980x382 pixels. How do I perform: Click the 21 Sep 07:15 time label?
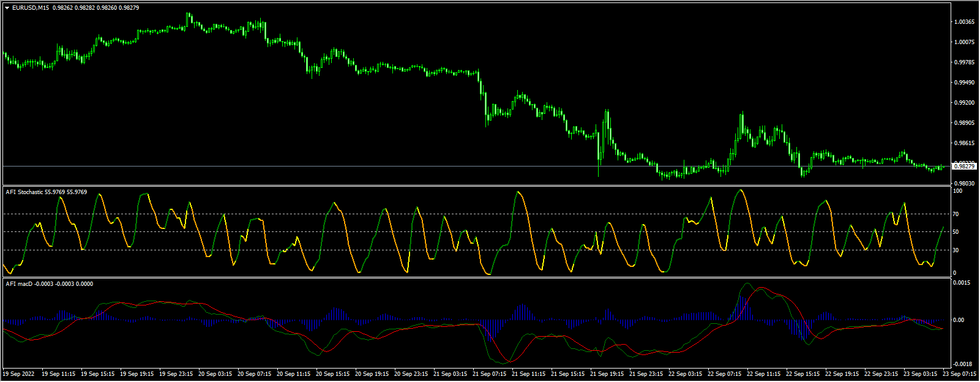(490, 373)
